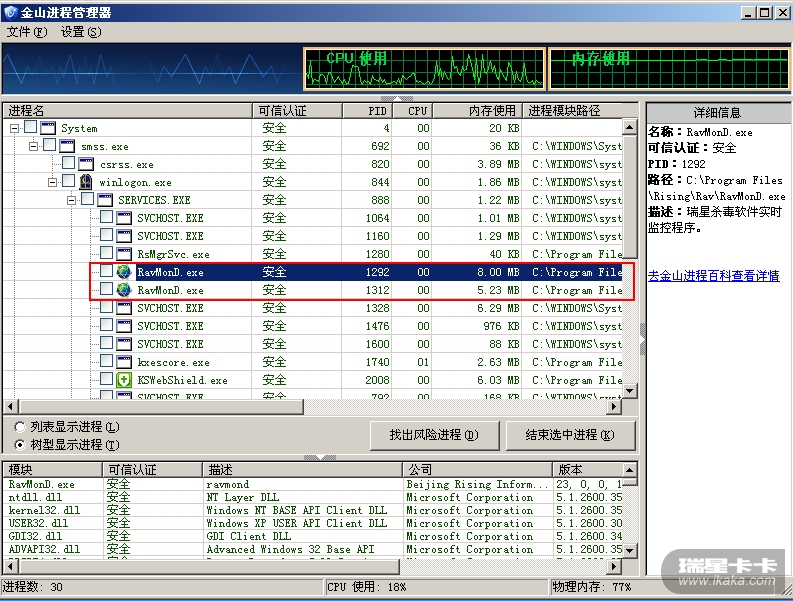Click the csrss.exe process icon
This screenshot has height=601, width=793.
[x=86, y=164]
